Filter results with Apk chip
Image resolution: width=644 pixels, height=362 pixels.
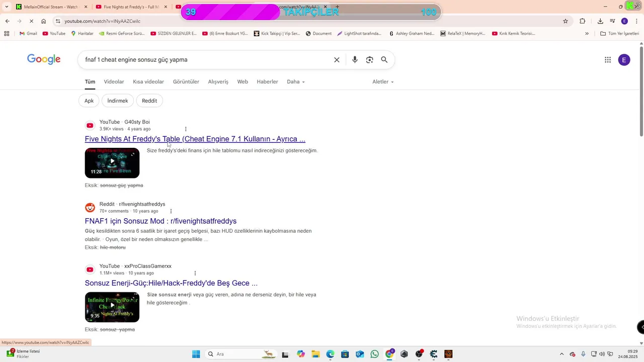pyautogui.click(x=89, y=101)
